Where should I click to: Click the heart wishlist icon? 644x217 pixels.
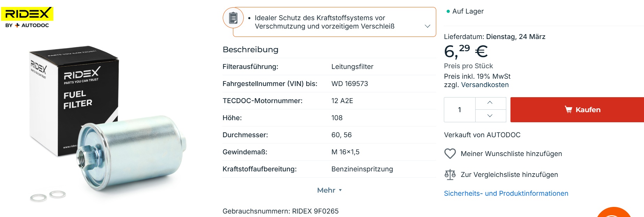click(x=450, y=154)
